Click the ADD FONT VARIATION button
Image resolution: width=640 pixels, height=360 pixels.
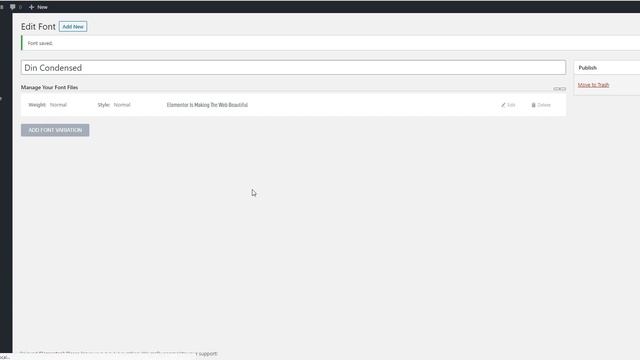55,130
